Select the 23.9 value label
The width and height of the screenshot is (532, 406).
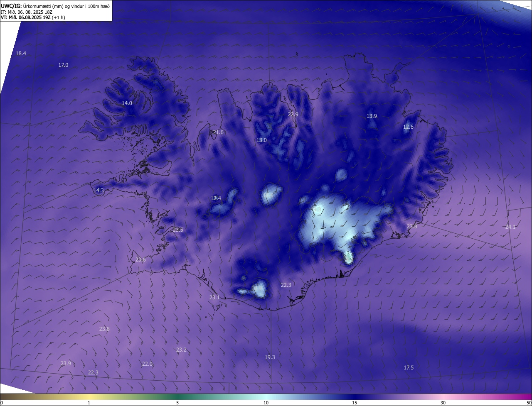[66, 364]
